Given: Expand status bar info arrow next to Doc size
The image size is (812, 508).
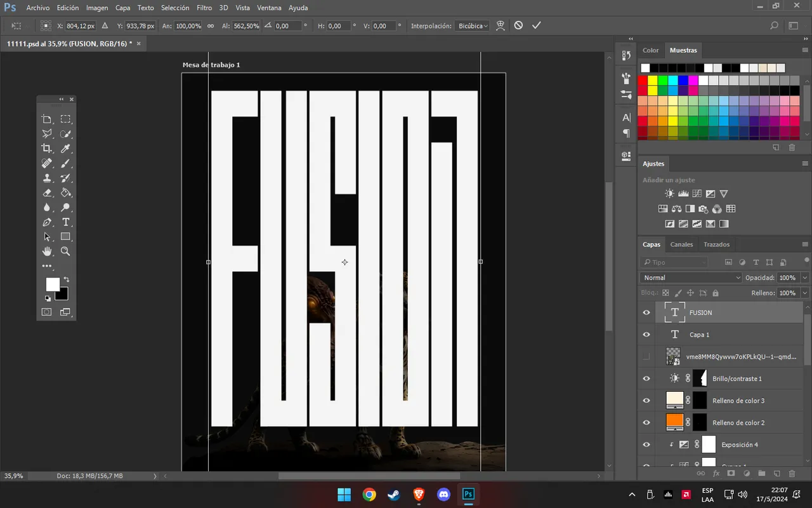Looking at the screenshot, I should click(155, 476).
